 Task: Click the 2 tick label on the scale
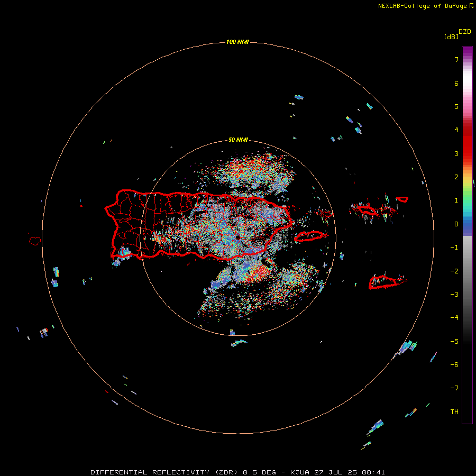pyautogui.click(x=456, y=177)
